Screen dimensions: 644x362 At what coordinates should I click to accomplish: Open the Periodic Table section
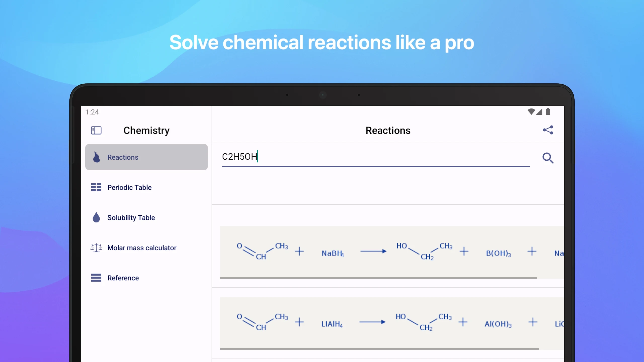pos(129,187)
